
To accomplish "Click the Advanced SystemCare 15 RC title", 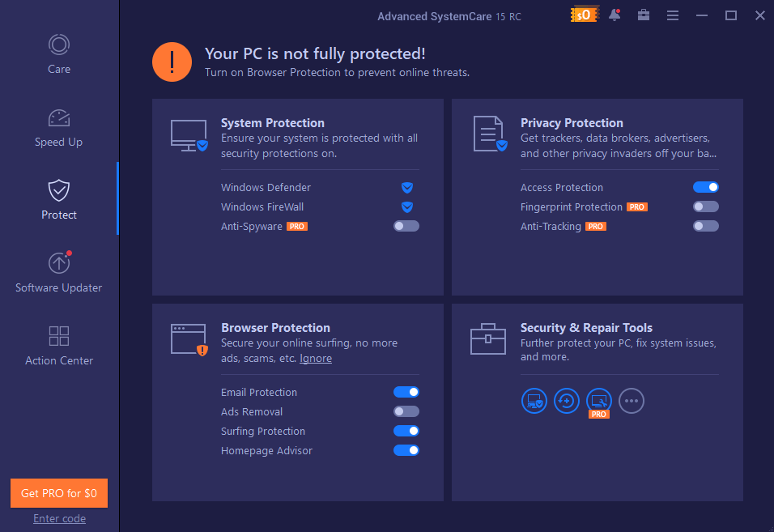I will (449, 16).
